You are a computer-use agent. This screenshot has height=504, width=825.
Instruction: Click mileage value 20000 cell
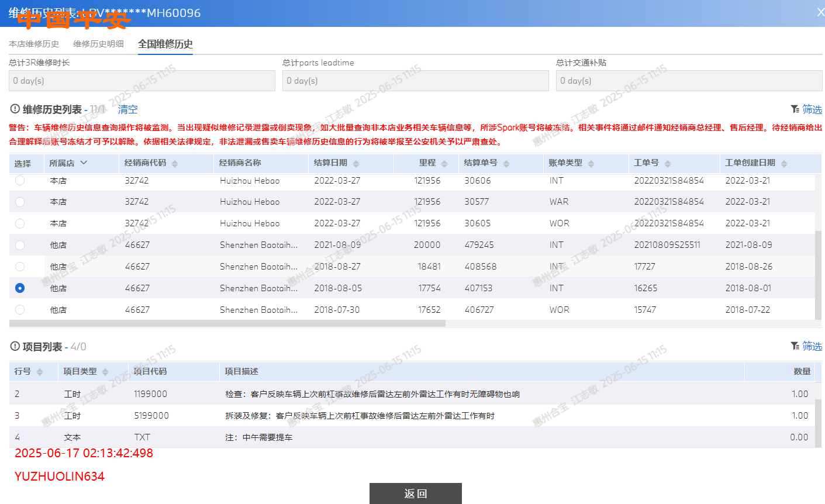(x=427, y=245)
